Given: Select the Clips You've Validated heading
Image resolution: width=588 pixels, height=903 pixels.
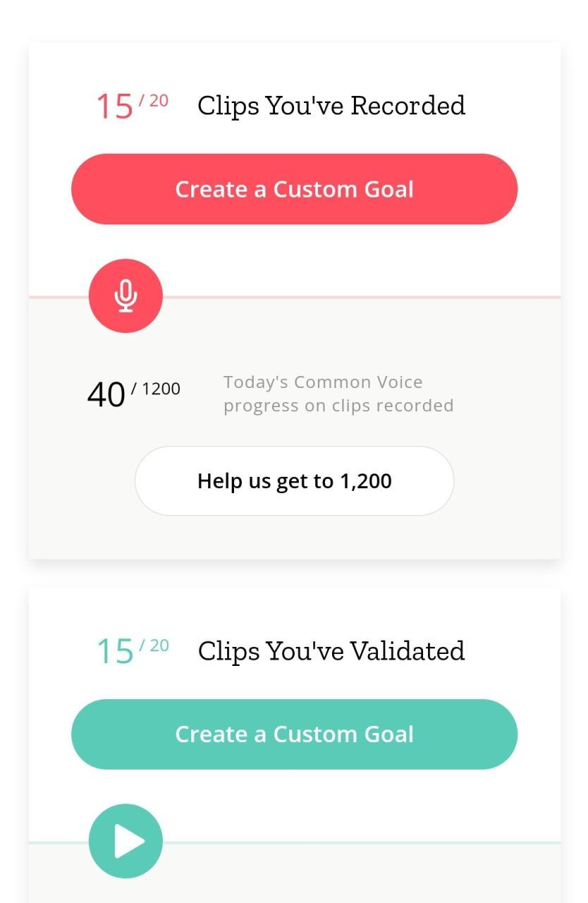Looking at the screenshot, I should click(331, 650).
